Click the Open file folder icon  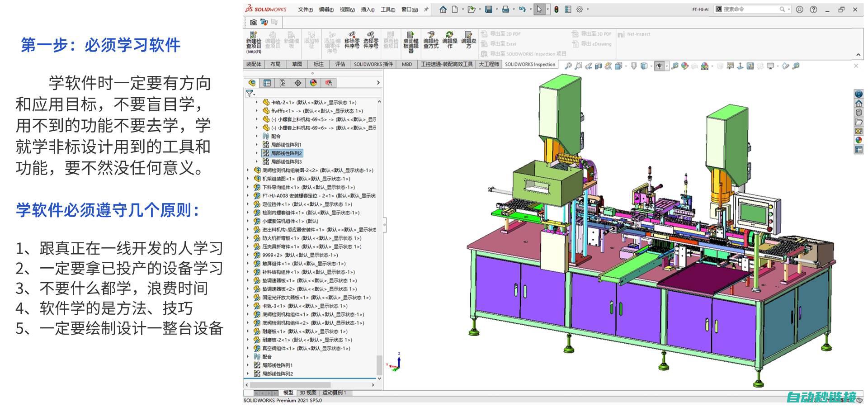(471, 9)
